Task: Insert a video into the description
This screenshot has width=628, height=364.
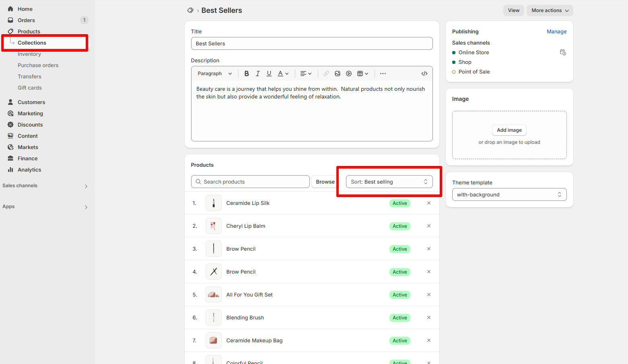Action: [349, 74]
